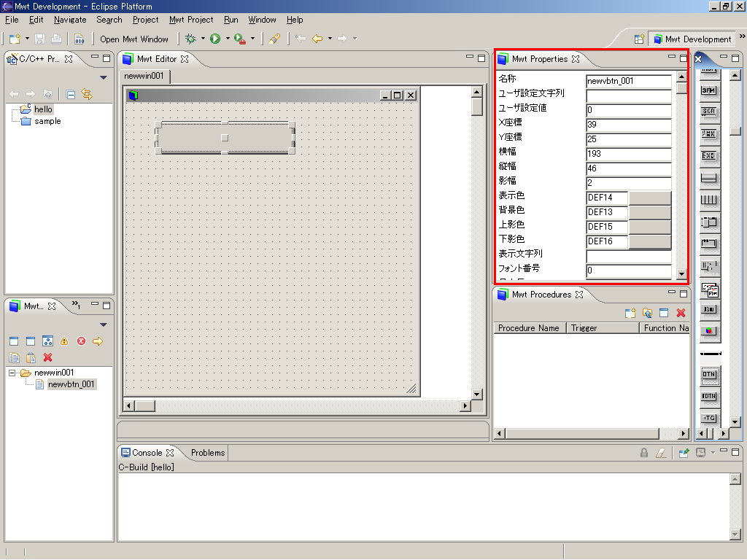Collapse the newwin001 tree node

(x=12, y=373)
